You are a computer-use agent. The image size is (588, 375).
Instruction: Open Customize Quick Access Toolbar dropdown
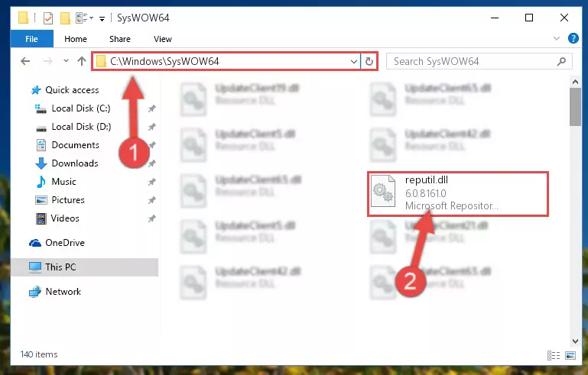(x=102, y=18)
